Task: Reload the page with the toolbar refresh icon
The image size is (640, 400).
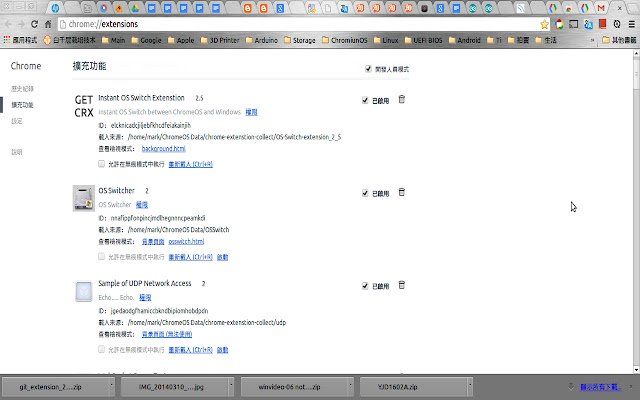Action: coord(35,24)
